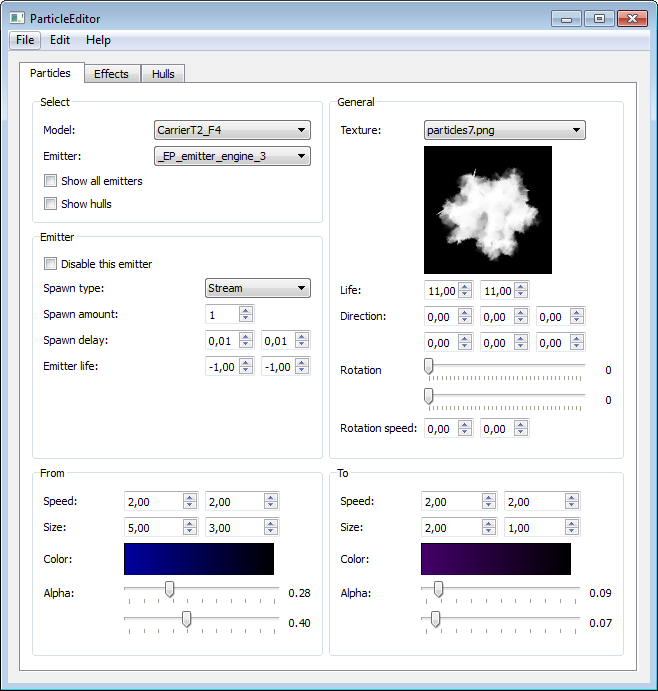Increase third Direction value in bottom row
Screen dimensions: 658x691
[x=577, y=338]
